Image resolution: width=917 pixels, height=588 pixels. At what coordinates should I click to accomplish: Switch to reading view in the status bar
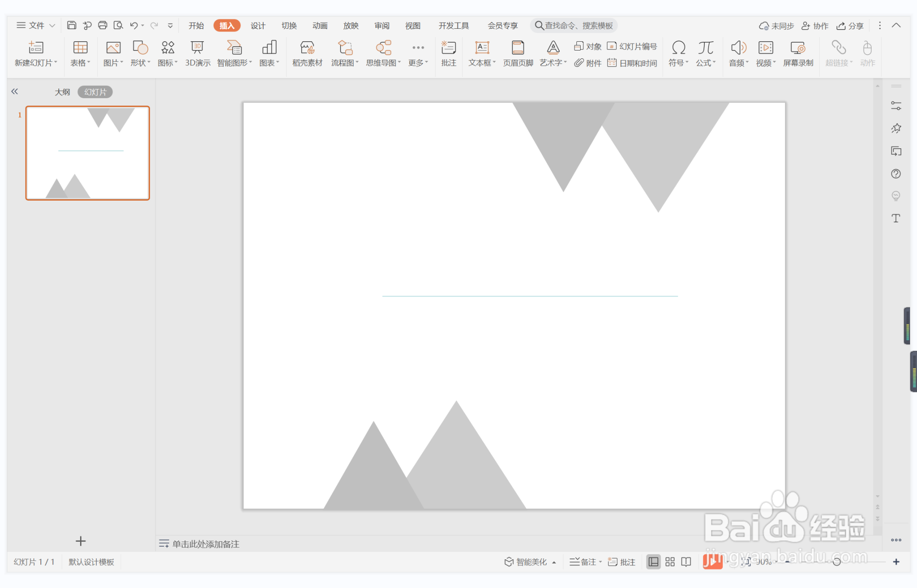tap(686, 562)
